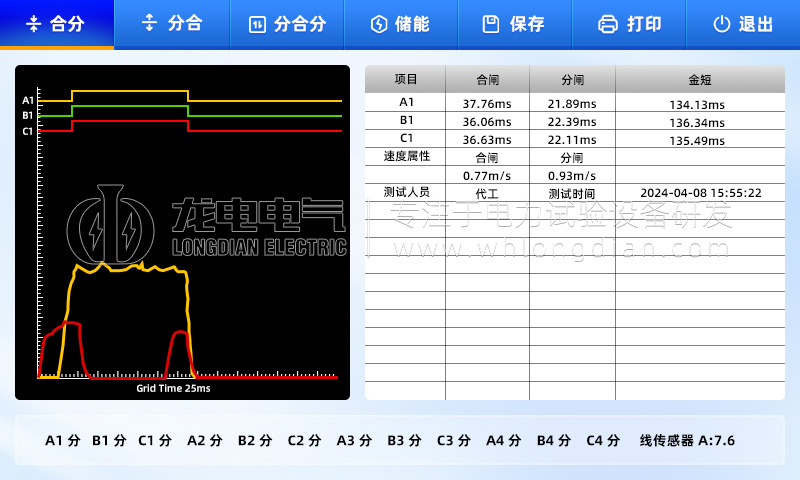Click the 保存 floppy disk icon
The width and height of the screenshot is (800, 480).
point(490,24)
